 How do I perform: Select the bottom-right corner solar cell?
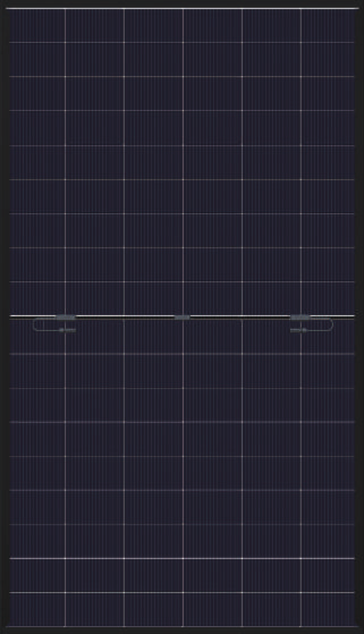327,609
